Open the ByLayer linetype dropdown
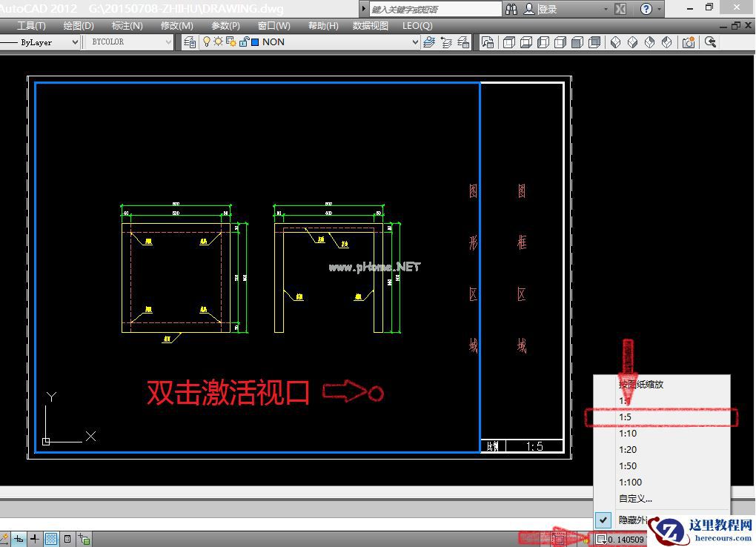756x547 pixels. [x=74, y=42]
